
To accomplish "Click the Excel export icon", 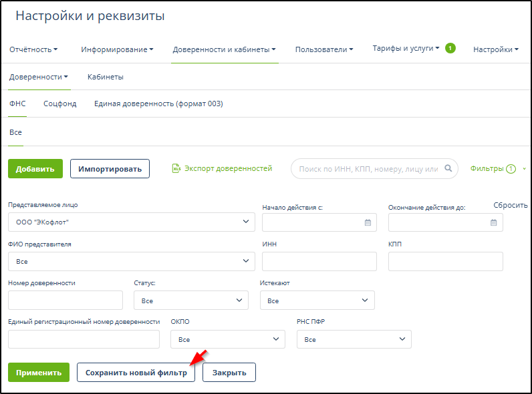I will (x=176, y=168).
